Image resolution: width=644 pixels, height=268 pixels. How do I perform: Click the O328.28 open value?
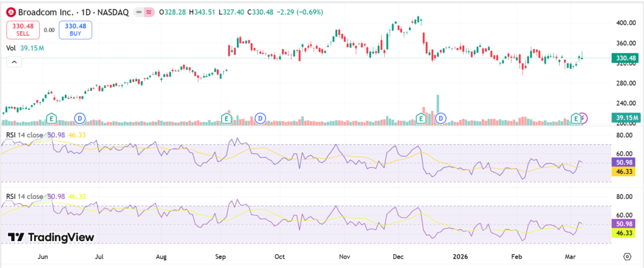[173, 13]
